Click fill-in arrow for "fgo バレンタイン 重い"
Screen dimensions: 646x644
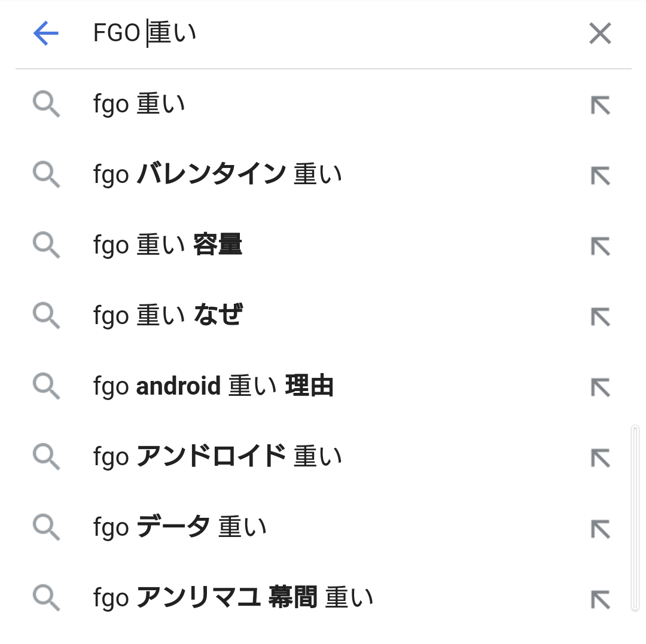coord(600,176)
